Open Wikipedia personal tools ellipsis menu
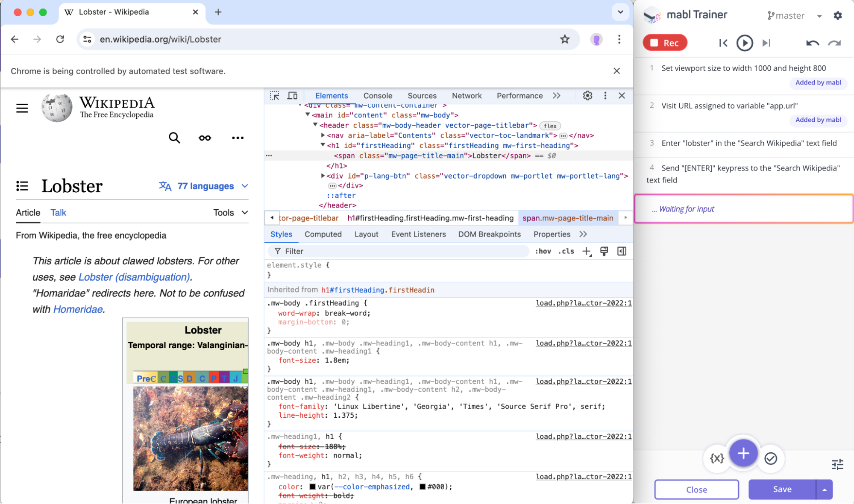 pos(238,138)
